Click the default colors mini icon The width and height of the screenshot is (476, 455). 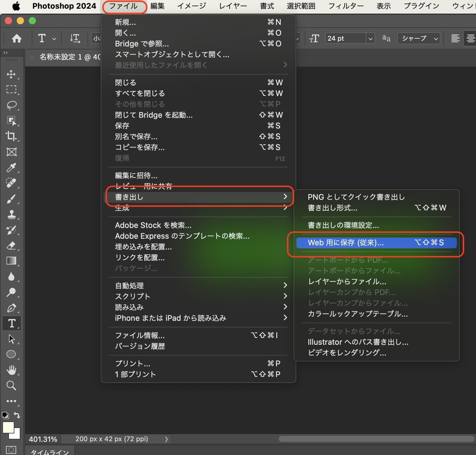(x=5, y=415)
